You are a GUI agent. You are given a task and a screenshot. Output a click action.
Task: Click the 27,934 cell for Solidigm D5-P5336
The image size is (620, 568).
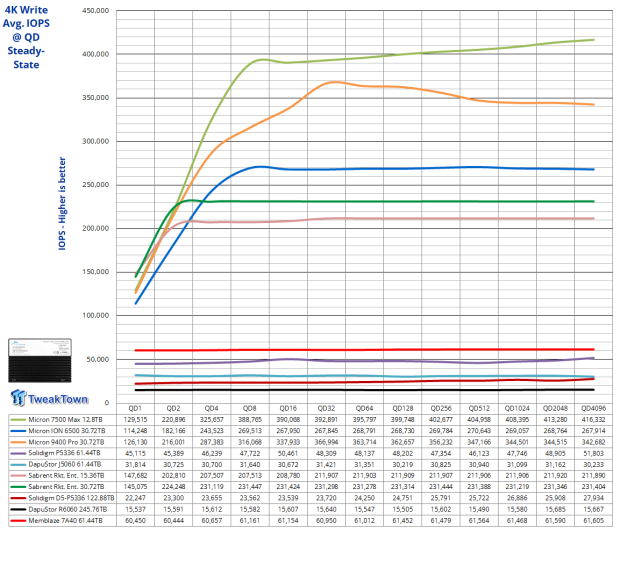(594, 498)
